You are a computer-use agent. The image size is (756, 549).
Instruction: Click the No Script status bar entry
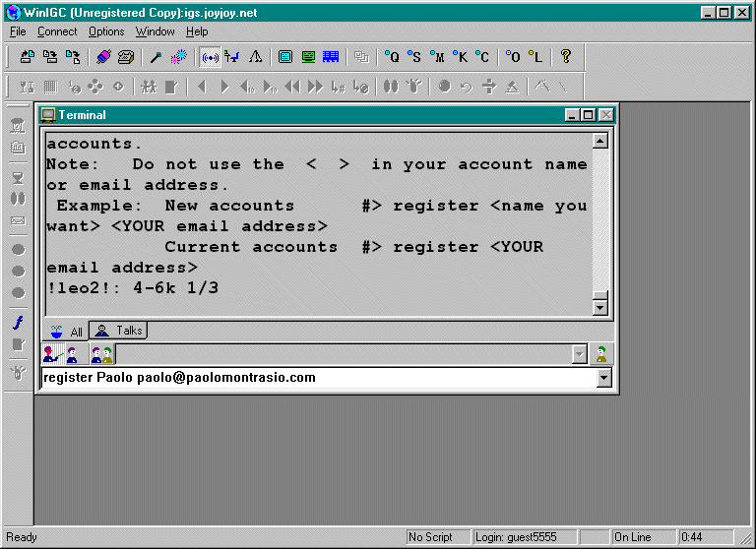[x=438, y=537]
